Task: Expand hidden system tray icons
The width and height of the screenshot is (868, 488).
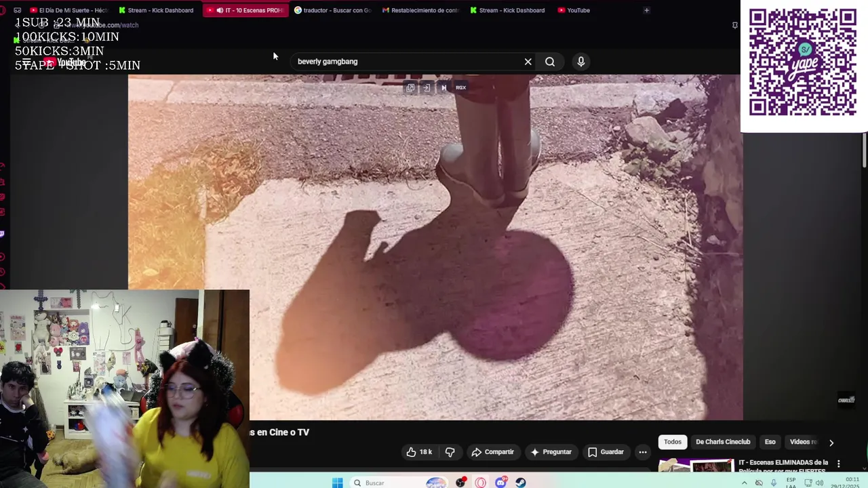Action: click(745, 483)
